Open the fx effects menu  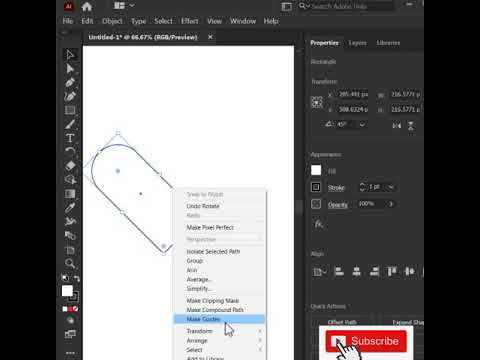(319, 224)
